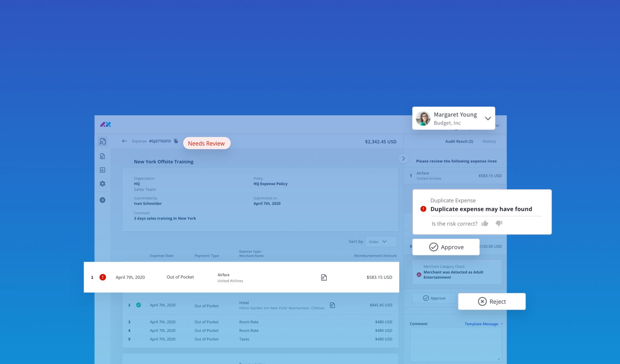Viewport: 620px width, 364px height.
Task: Click thumbs down for risk correct
Action: coord(499,223)
